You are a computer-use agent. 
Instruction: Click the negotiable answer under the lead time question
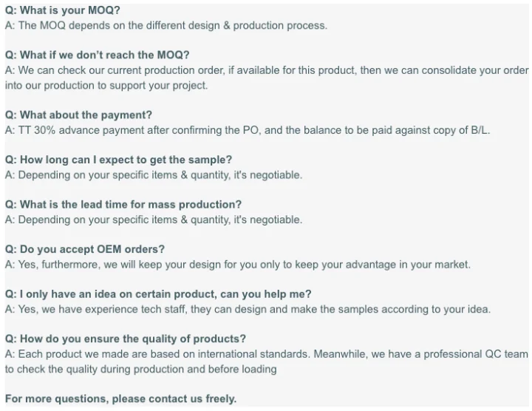coord(153,220)
